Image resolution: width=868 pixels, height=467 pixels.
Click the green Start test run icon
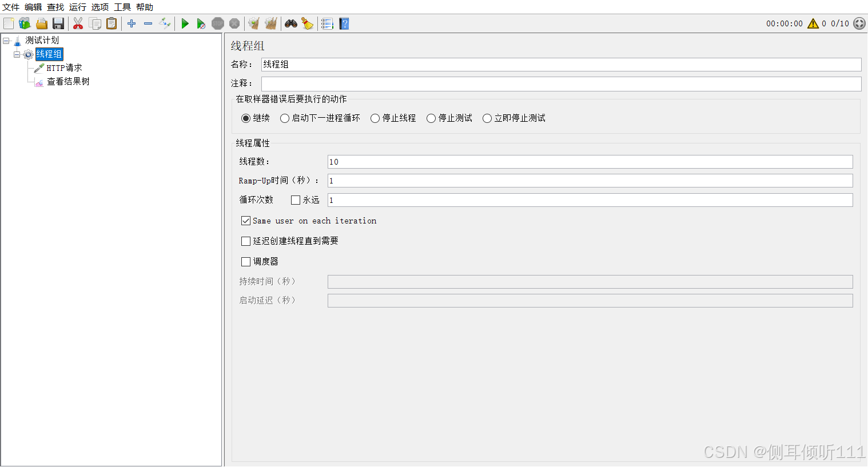coord(185,23)
